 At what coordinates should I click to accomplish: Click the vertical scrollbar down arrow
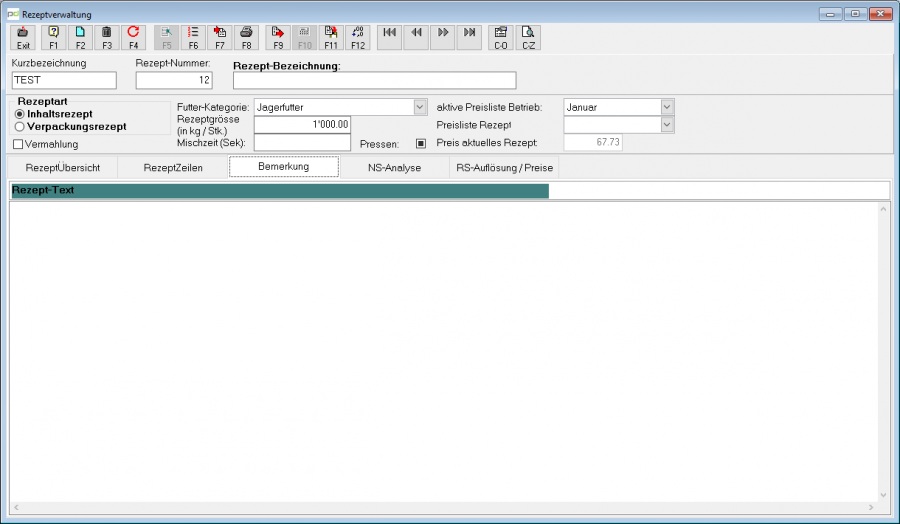[883, 495]
